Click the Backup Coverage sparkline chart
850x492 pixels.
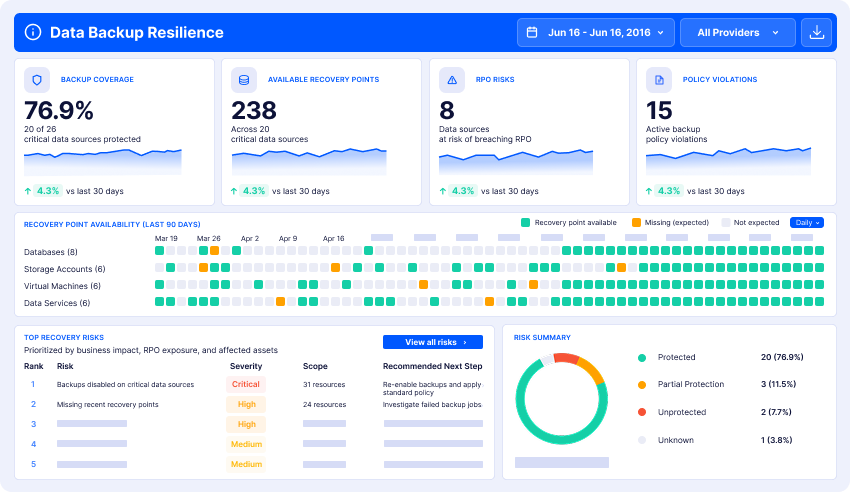(102, 161)
